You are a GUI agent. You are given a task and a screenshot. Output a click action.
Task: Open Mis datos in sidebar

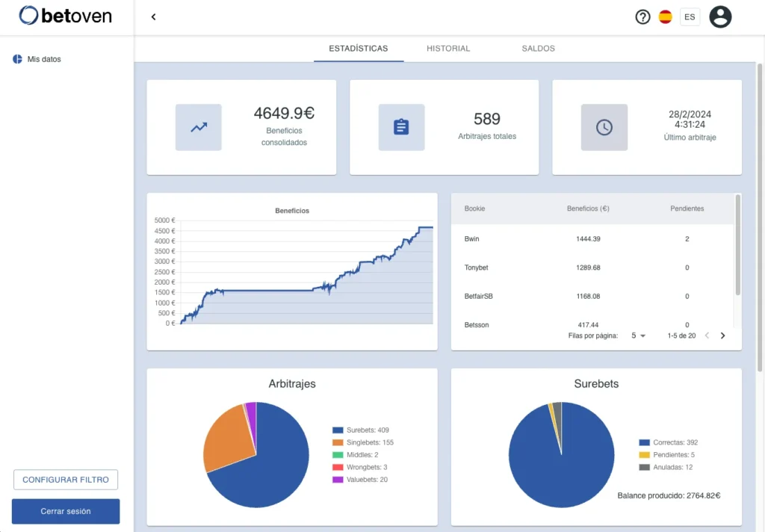tap(43, 59)
